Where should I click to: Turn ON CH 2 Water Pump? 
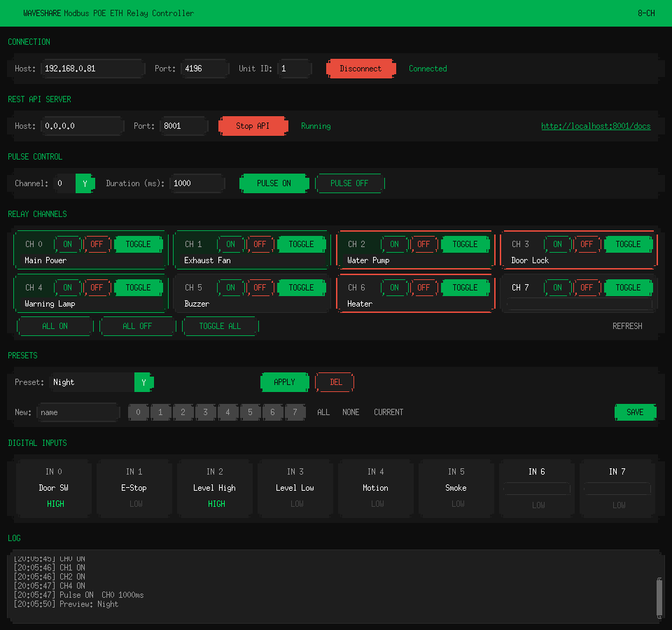tap(394, 244)
